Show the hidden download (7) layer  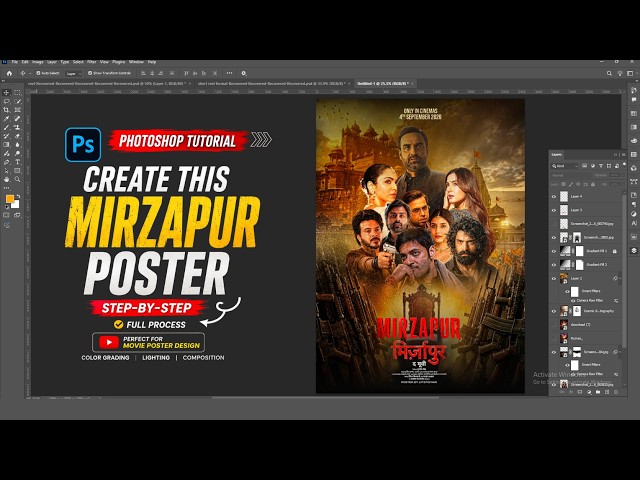tap(554, 324)
